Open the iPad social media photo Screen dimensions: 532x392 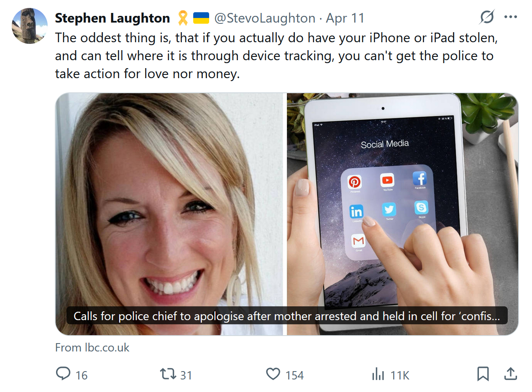pos(402,214)
